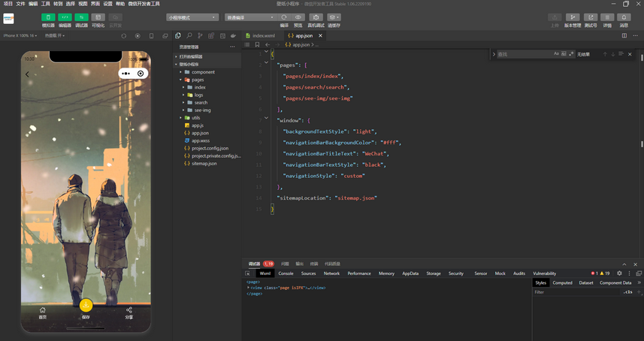Click the search icon in explorer sidebar
This screenshot has width=644, height=341.
coord(189,35)
